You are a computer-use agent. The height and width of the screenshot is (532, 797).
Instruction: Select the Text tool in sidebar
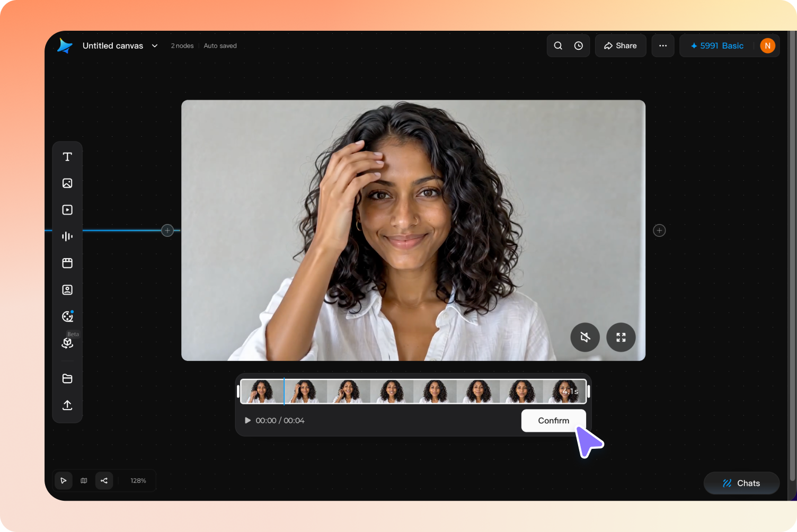point(67,157)
